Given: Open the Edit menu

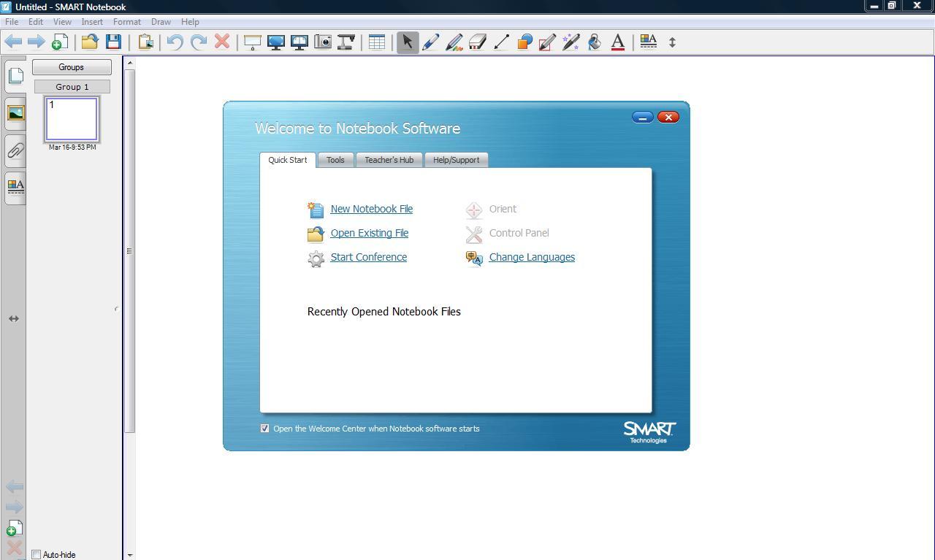Looking at the screenshot, I should (35, 22).
